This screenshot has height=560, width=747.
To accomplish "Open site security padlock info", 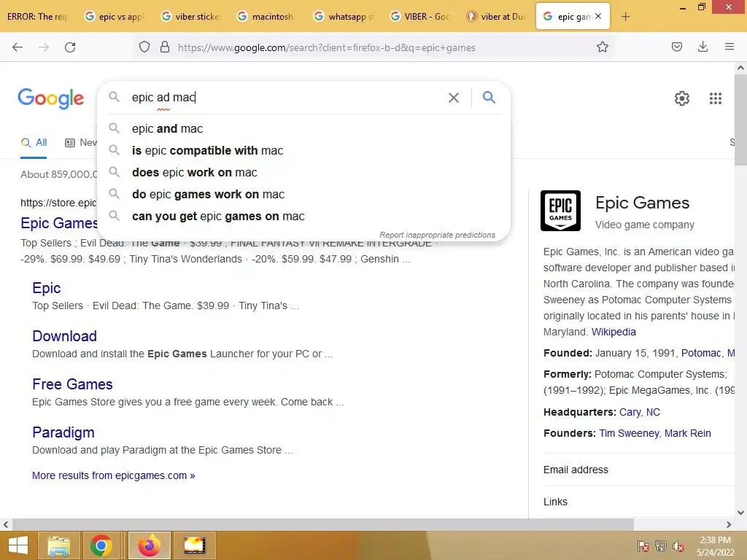I will coord(165,47).
